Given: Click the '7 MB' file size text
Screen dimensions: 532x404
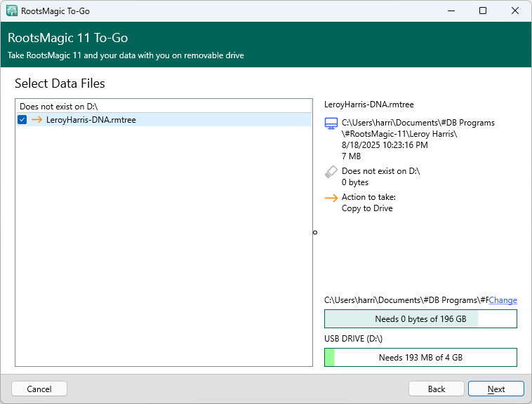Looking at the screenshot, I should pos(351,156).
